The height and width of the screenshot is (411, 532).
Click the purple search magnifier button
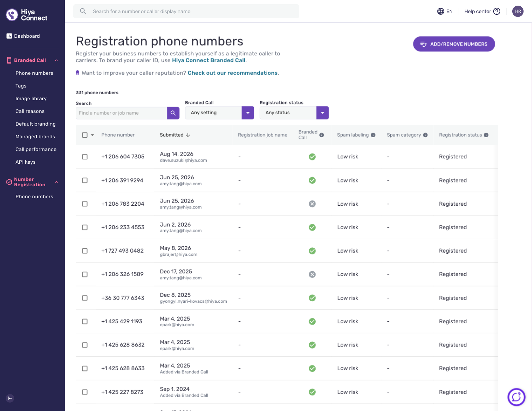tap(173, 113)
